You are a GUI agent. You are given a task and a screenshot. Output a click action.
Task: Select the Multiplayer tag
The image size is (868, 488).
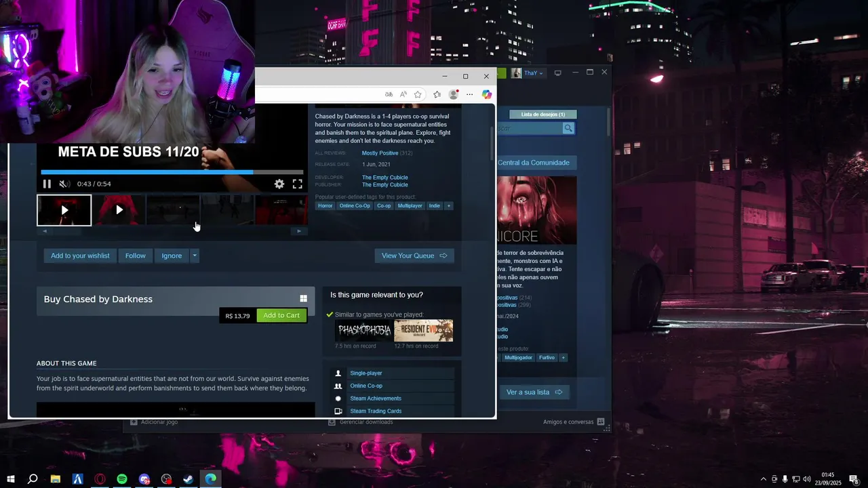[410, 205]
